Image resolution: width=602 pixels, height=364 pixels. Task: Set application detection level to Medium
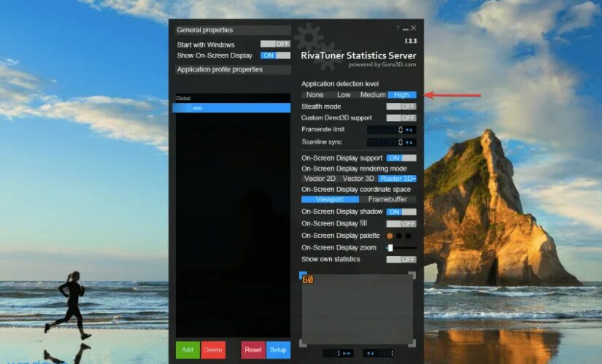pos(373,95)
